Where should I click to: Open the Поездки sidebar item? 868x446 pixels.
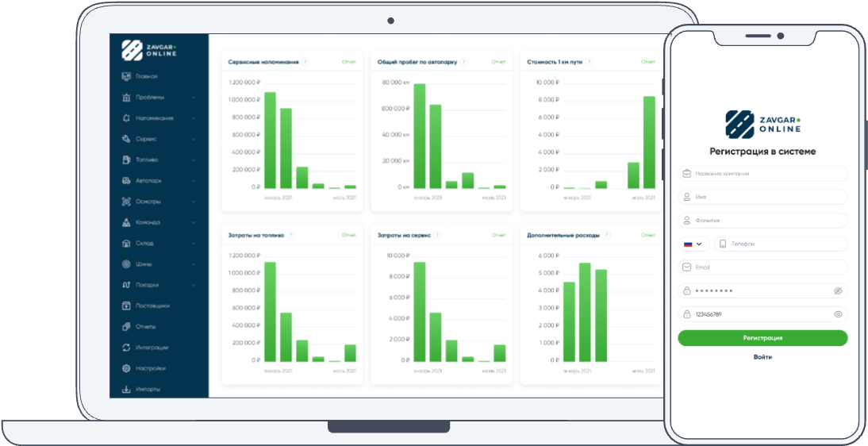[159, 285]
